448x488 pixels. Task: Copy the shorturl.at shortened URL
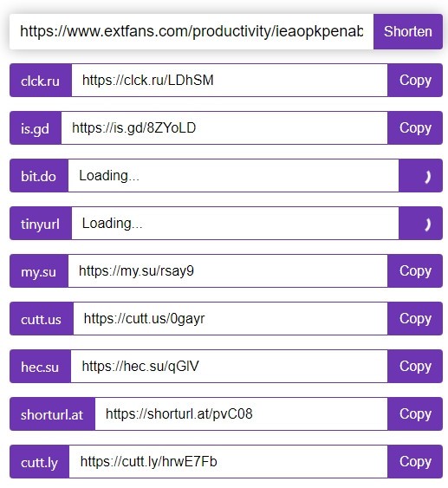tap(415, 414)
